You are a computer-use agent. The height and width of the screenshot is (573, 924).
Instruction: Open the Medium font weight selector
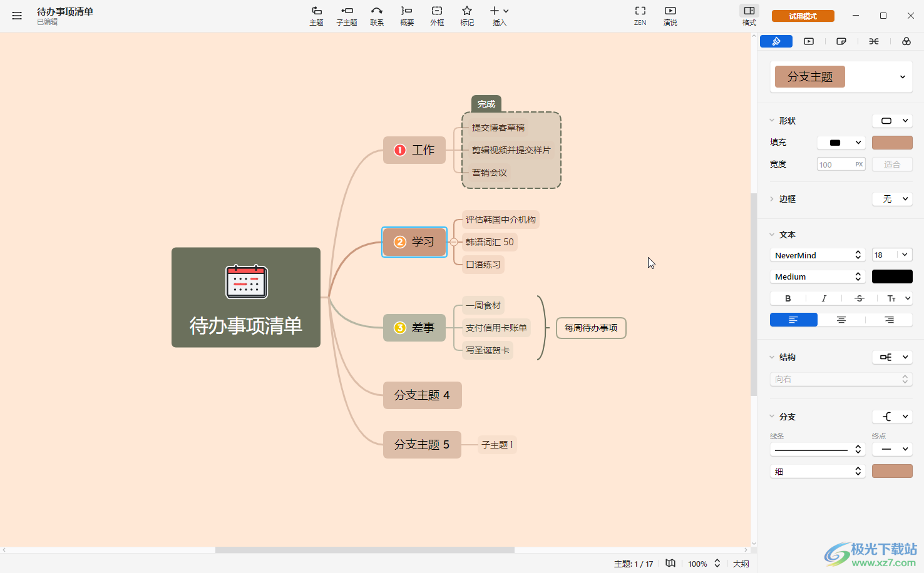click(x=818, y=276)
